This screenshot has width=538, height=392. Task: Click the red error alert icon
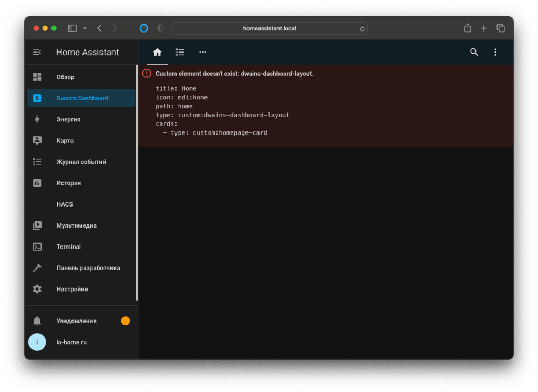pos(147,74)
